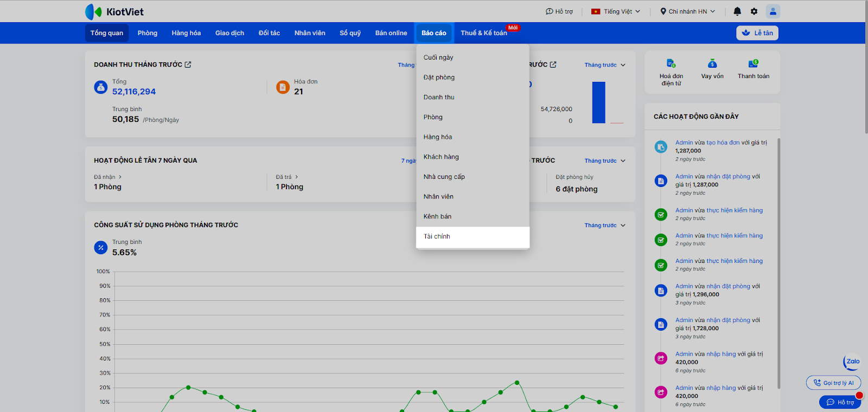Select Phòng report in Báo cáo dropdown
Screen dimensions: 868x412
pos(473,117)
